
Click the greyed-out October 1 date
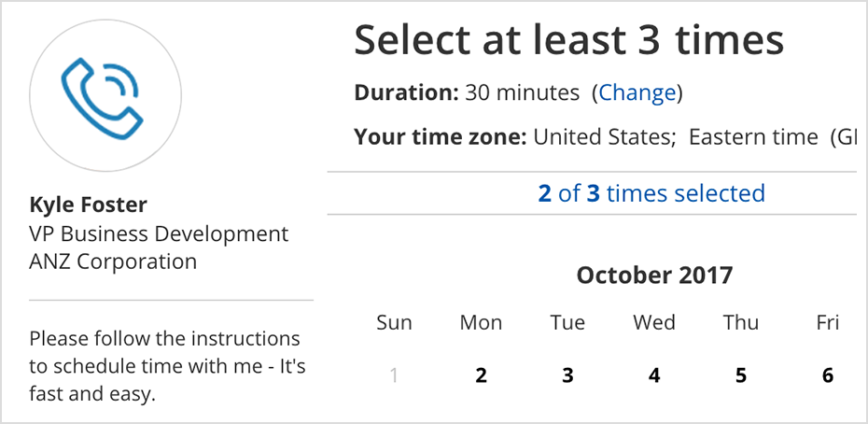(x=394, y=375)
